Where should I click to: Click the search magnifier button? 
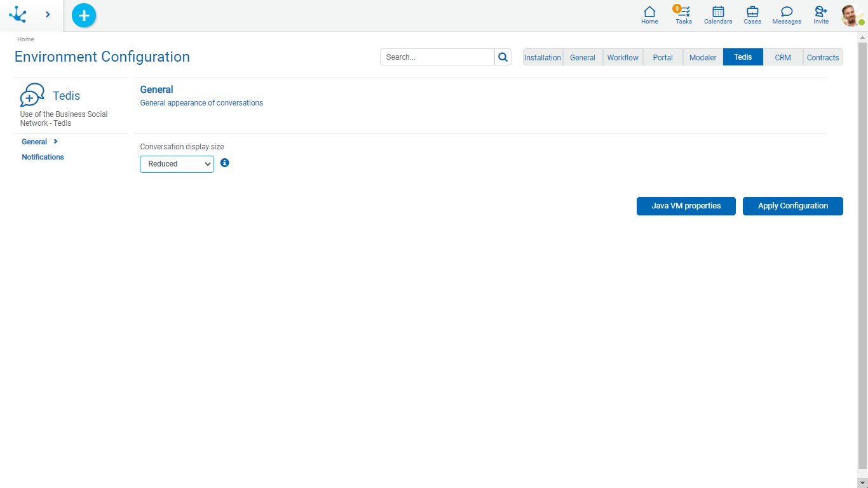pyautogui.click(x=503, y=57)
